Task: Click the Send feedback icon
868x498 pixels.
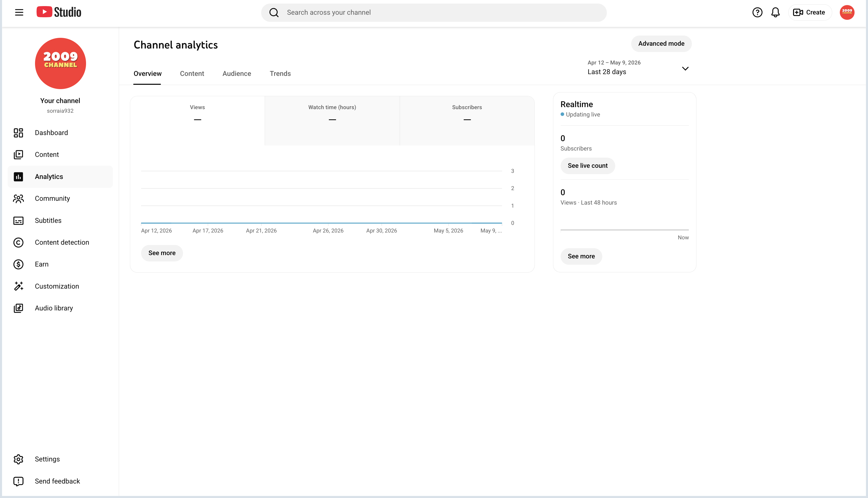Action: point(19,481)
